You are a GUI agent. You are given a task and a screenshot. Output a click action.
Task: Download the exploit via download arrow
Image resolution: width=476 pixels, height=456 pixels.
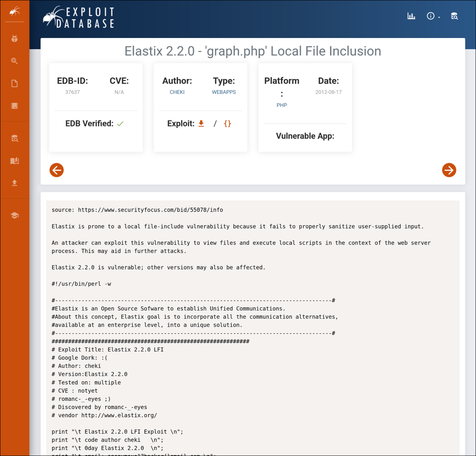click(201, 123)
